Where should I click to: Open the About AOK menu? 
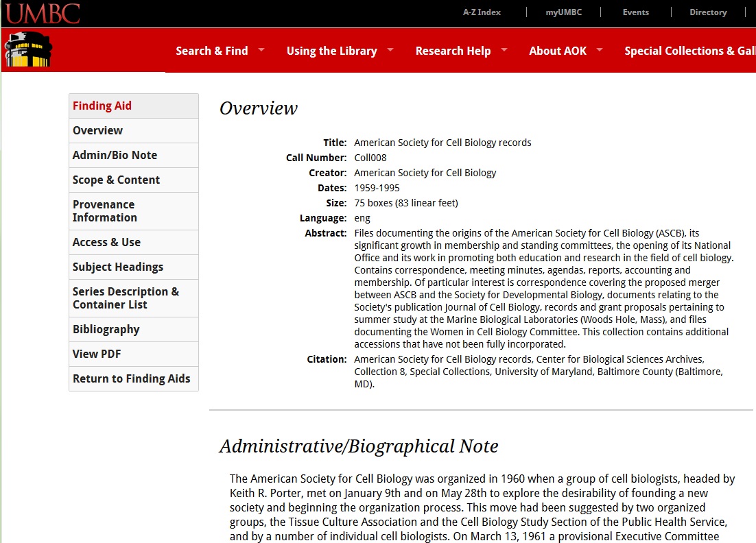point(558,51)
